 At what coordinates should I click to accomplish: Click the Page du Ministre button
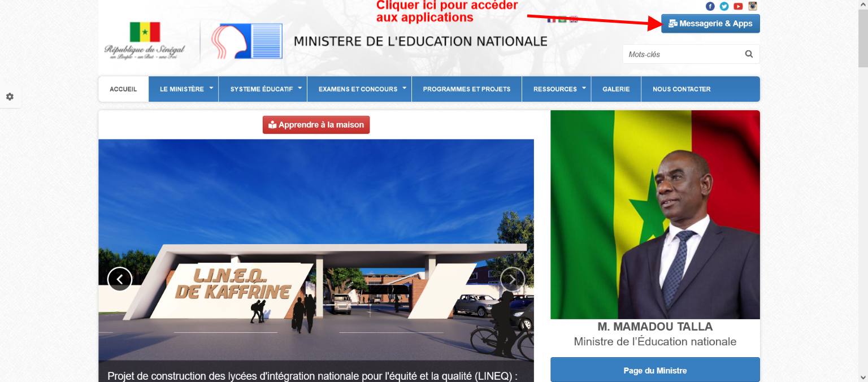click(655, 370)
